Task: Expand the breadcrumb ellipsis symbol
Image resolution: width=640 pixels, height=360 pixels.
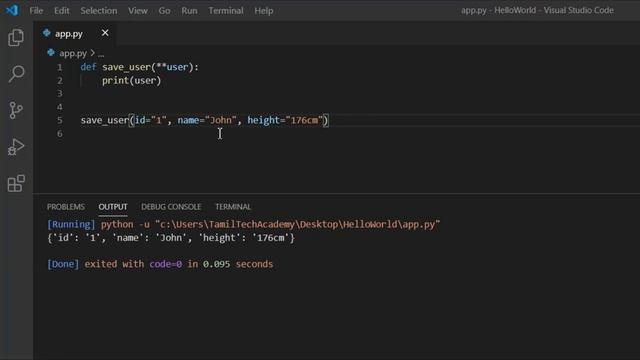Action: [101, 53]
